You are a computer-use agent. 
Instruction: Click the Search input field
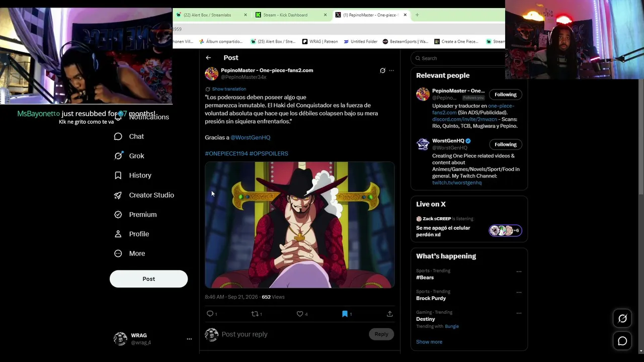coord(459,58)
